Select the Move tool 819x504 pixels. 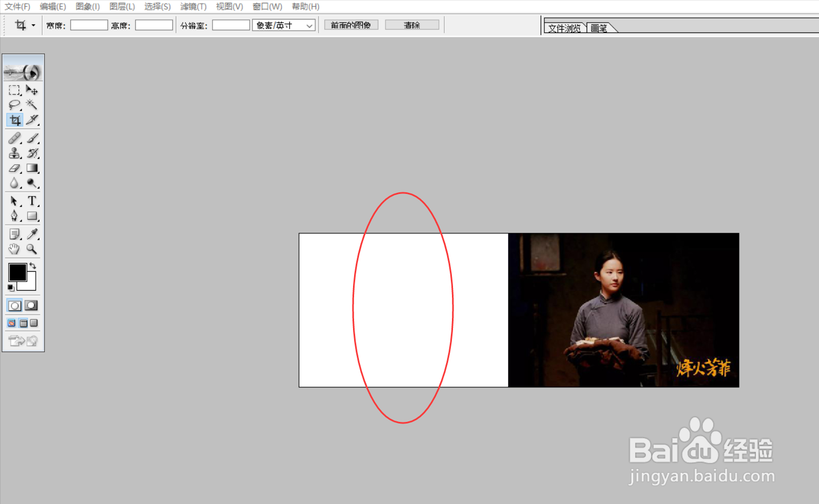(x=32, y=90)
